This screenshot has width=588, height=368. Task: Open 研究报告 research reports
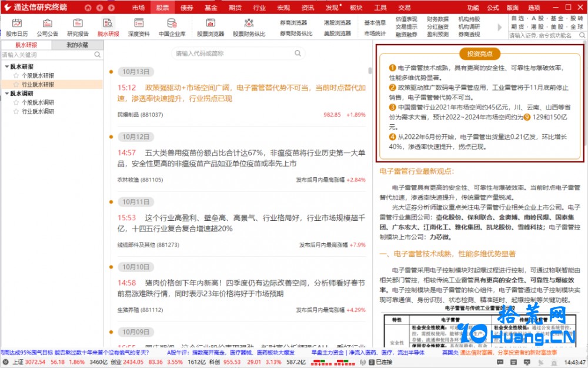(78, 28)
